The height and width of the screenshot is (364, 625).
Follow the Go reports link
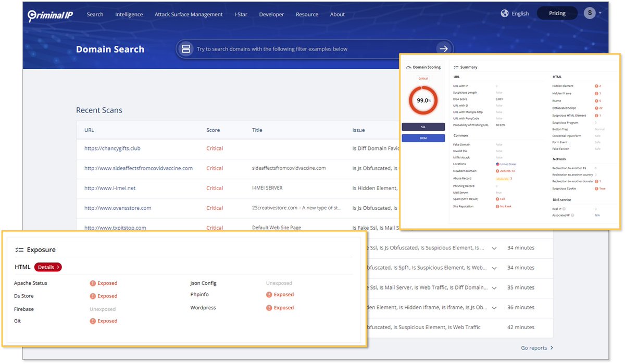(537, 348)
